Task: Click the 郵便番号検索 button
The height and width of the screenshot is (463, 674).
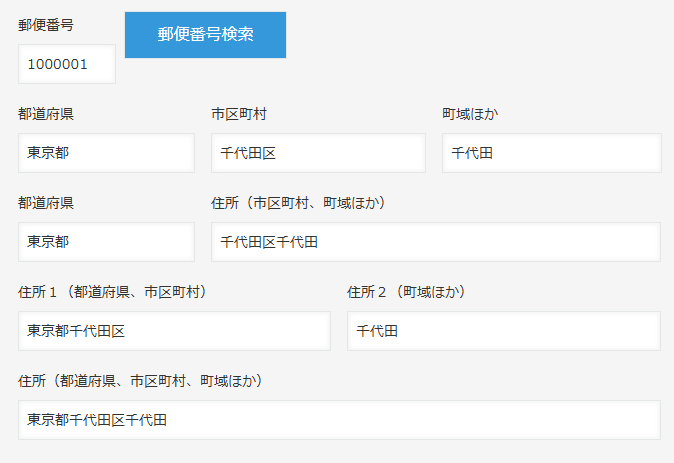Action: 205,35
